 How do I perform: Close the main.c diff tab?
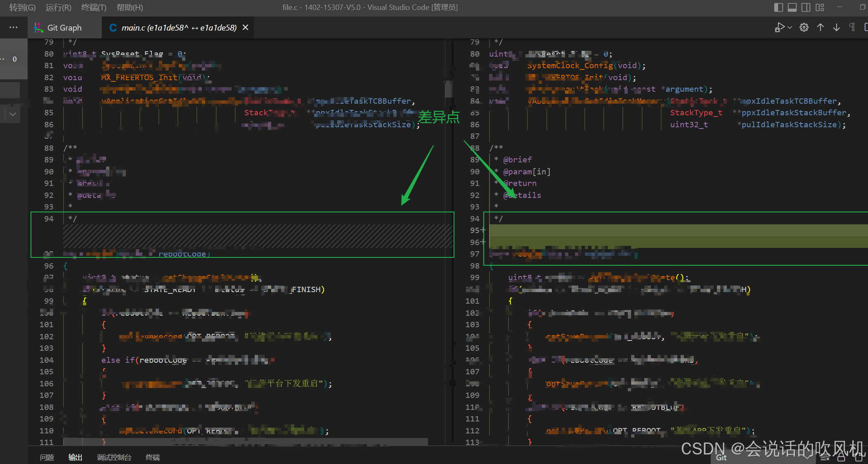coord(246,27)
